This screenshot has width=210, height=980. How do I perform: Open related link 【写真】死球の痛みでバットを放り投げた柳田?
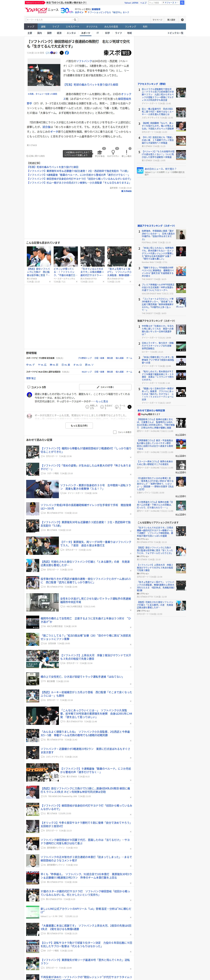pos(53,167)
